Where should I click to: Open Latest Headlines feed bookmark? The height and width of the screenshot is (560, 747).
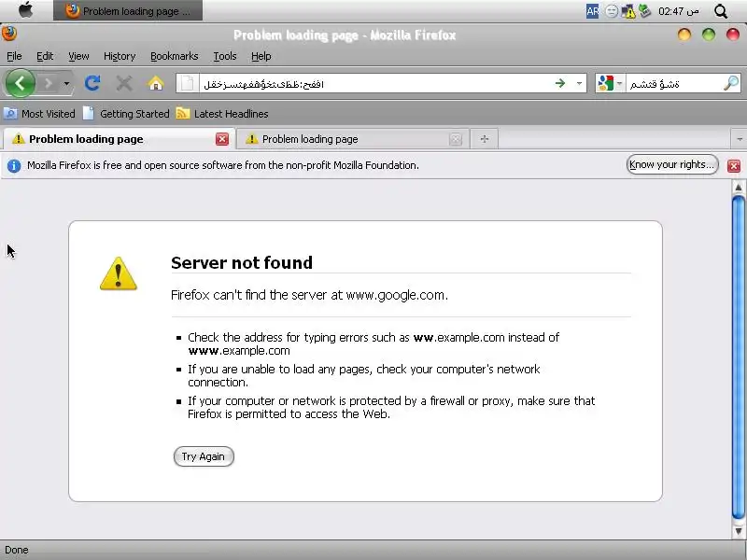222,114
